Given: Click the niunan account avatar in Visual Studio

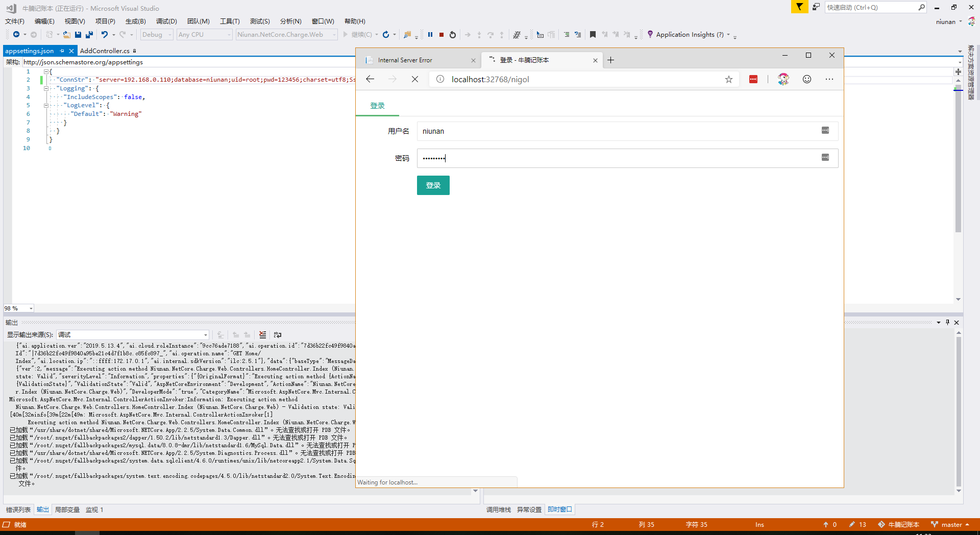Looking at the screenshot, I should [x=971, y=21].
